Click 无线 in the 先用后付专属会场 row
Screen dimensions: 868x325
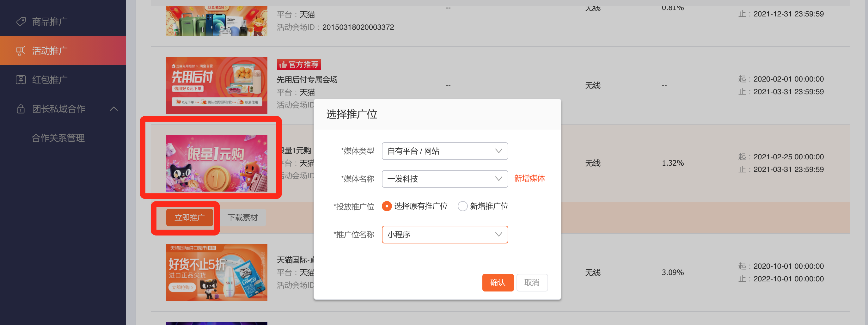coord(593,85)
